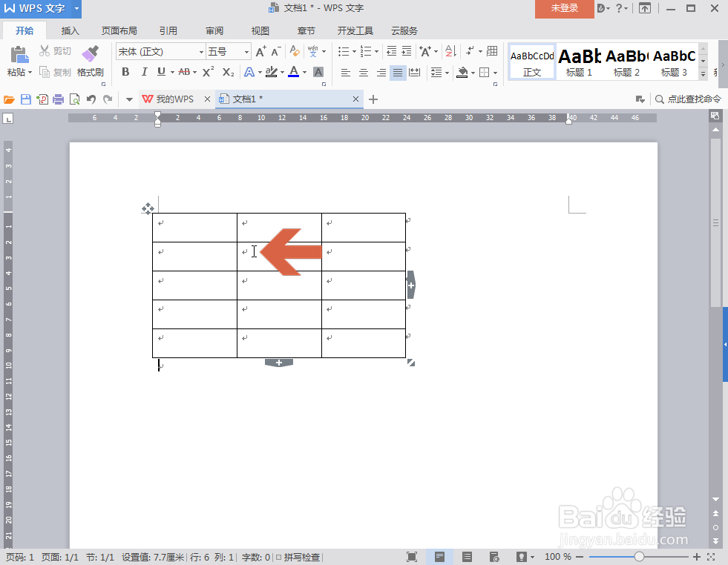Toggle italic formatting
This screenshot has height=565, width=728.
click(144, 72)
